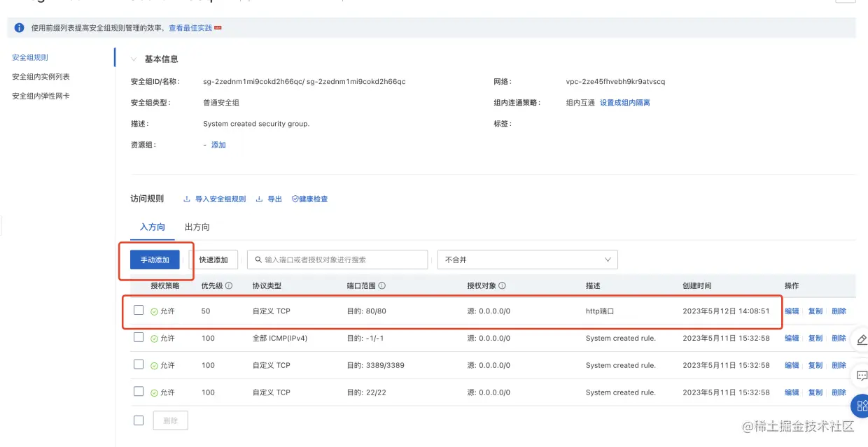Click the 查看最佳实践 link
Screen dimensions: 868x447
tap(190, 28)
